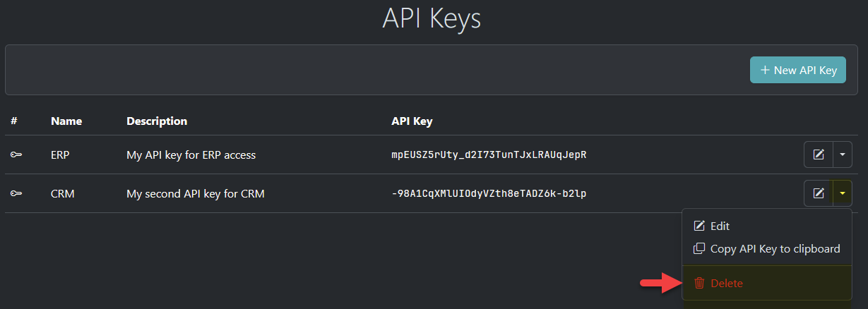Click "My second API key for CRM" description

[196, 193]
